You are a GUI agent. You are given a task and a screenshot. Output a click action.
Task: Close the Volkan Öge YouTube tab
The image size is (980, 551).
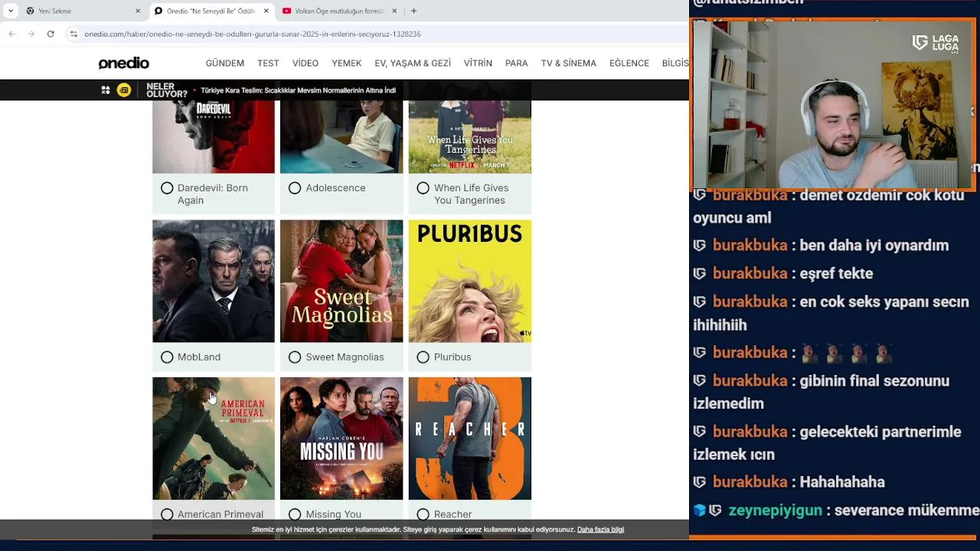[x=394, y=11]
